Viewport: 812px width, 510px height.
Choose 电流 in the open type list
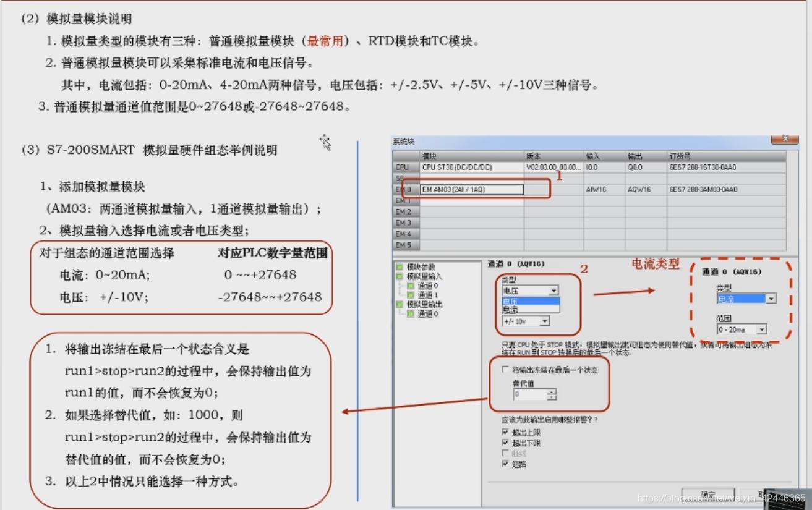531,309
